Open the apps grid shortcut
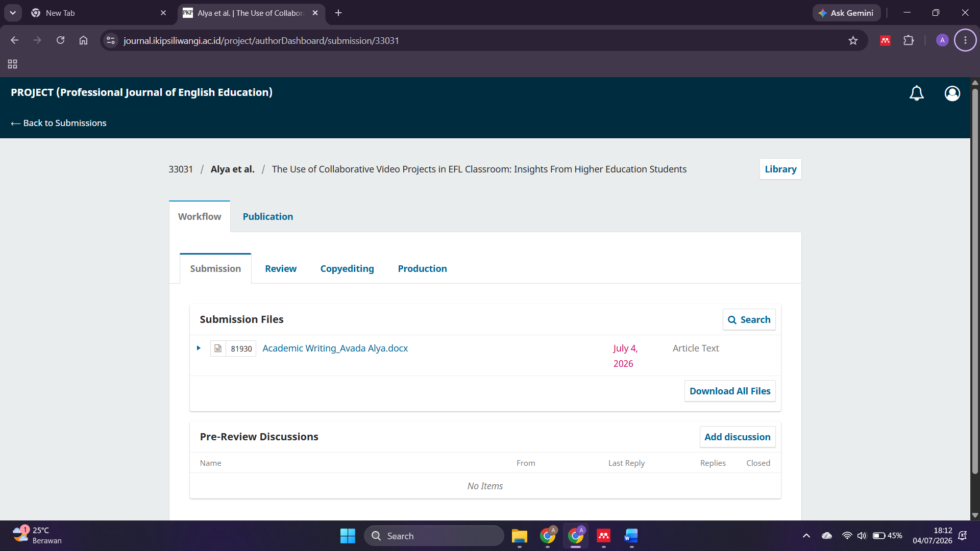The width and height of the screenshot is (980, 551). (13, 64)
